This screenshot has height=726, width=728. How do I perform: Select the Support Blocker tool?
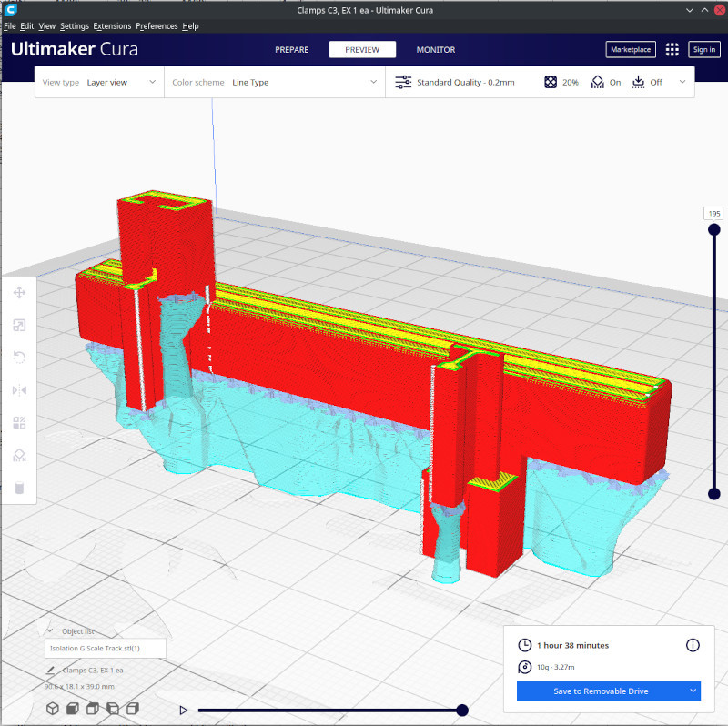click(x=19, y=455)
